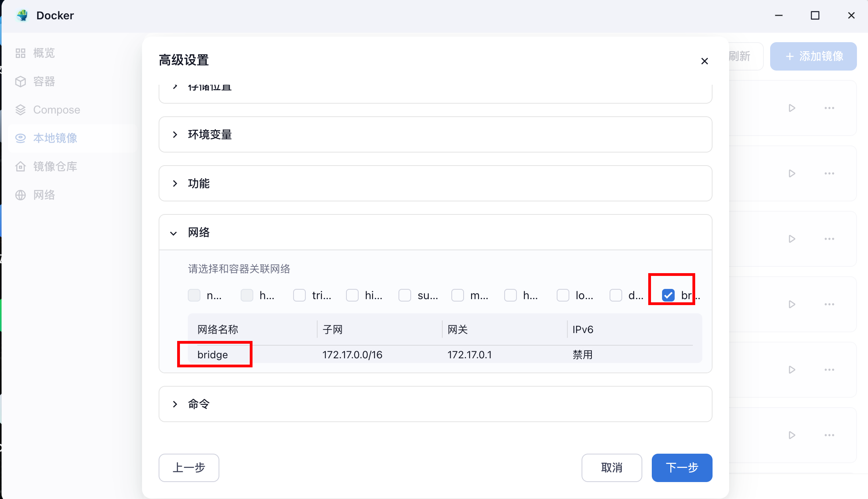Screen dimensions: 868x499
Task: Select the 镜像仓库 registry sidebar item
Action: (54, 166)
